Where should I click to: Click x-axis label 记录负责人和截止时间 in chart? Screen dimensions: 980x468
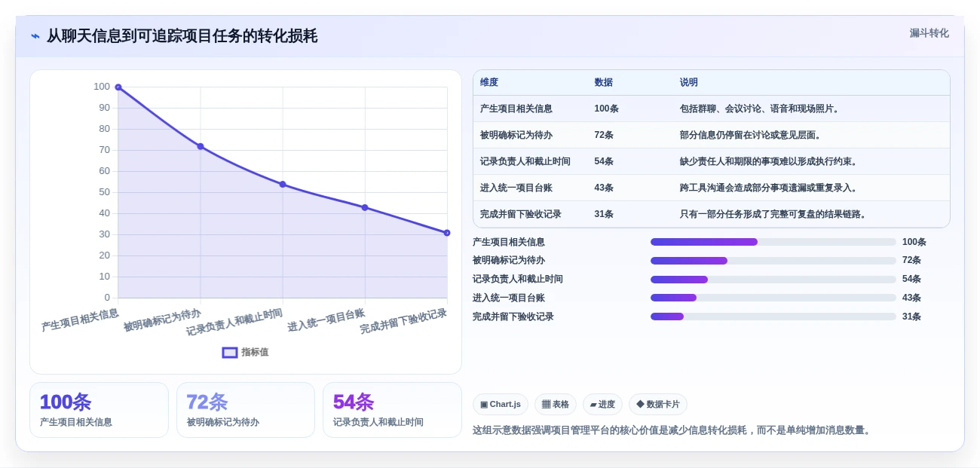click(x=234, y=322)
